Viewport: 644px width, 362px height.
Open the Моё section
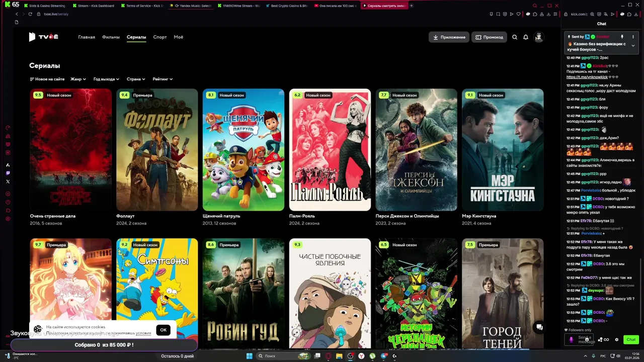pyautogui.click(x=179, y=37)
